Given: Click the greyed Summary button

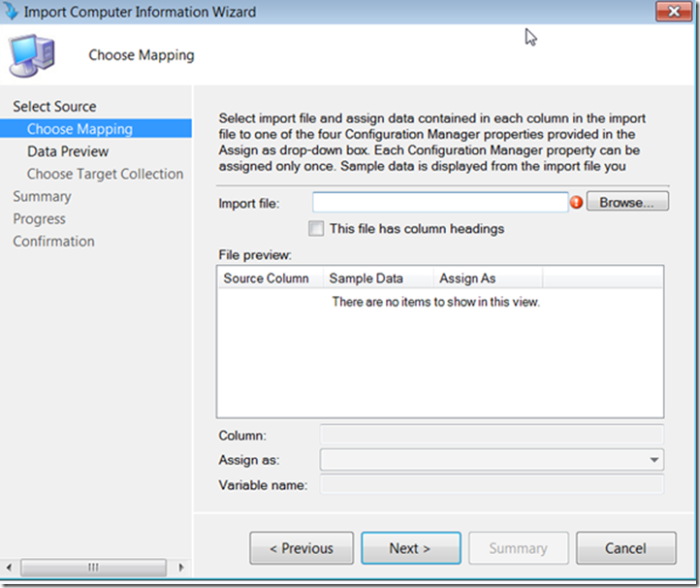Looking at the screenshot, I should pos(518,548).
